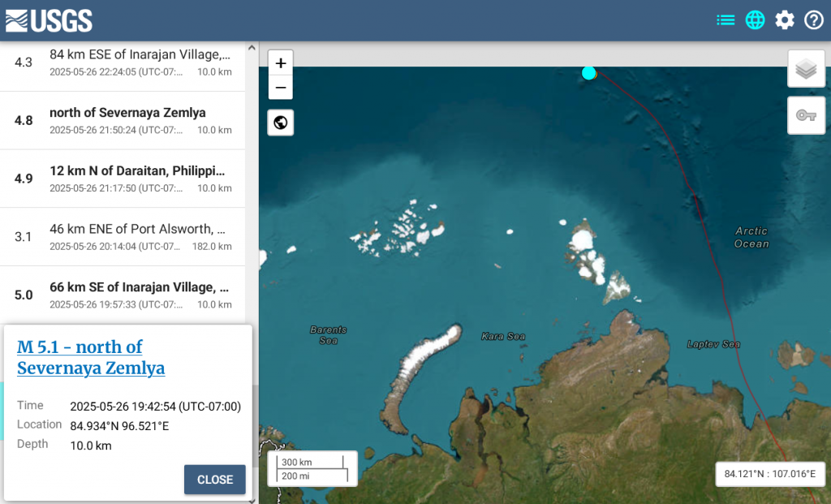Image resolution: width=831 pixels, height=504 pixels.
Task: Click the USGS logo
Action: click(49, 20)
